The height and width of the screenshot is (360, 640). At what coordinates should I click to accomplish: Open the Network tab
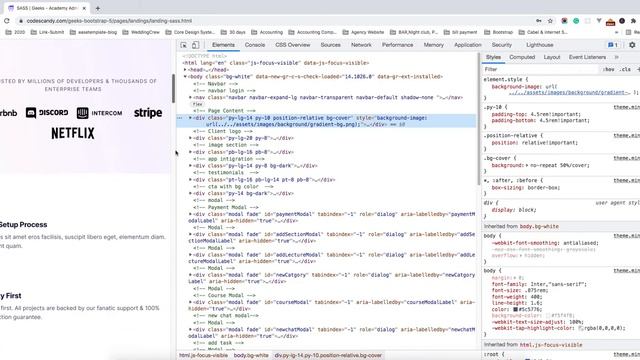click(x=361, y=45)
